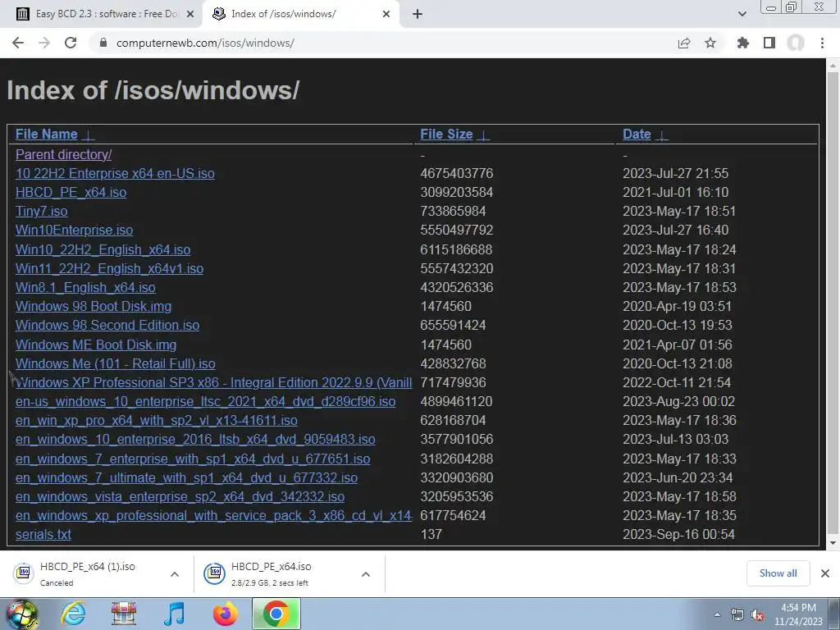Viewport: 840px width, 630px height.
Task: Sort the list by File Size
Action: click(454, 134)
